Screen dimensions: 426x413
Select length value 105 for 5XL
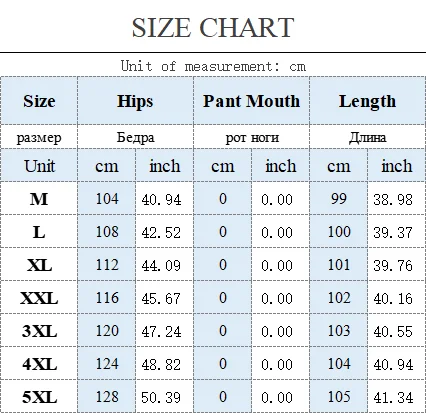pyautogui.click(x=339, y=397)
